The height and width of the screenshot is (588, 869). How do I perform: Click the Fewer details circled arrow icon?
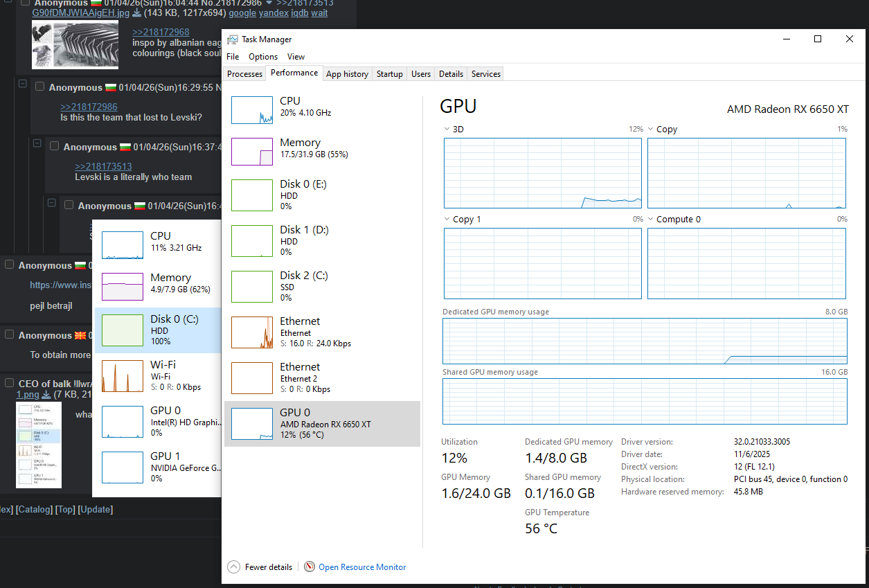[233, 567]
